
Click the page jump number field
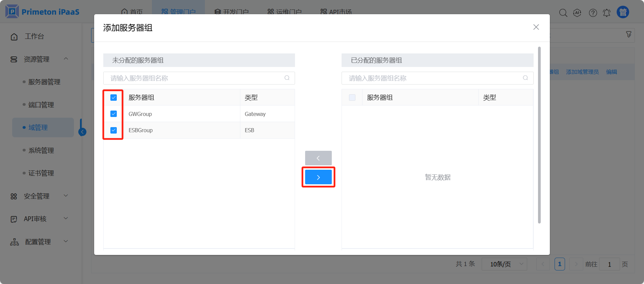[x=610, y=264]
